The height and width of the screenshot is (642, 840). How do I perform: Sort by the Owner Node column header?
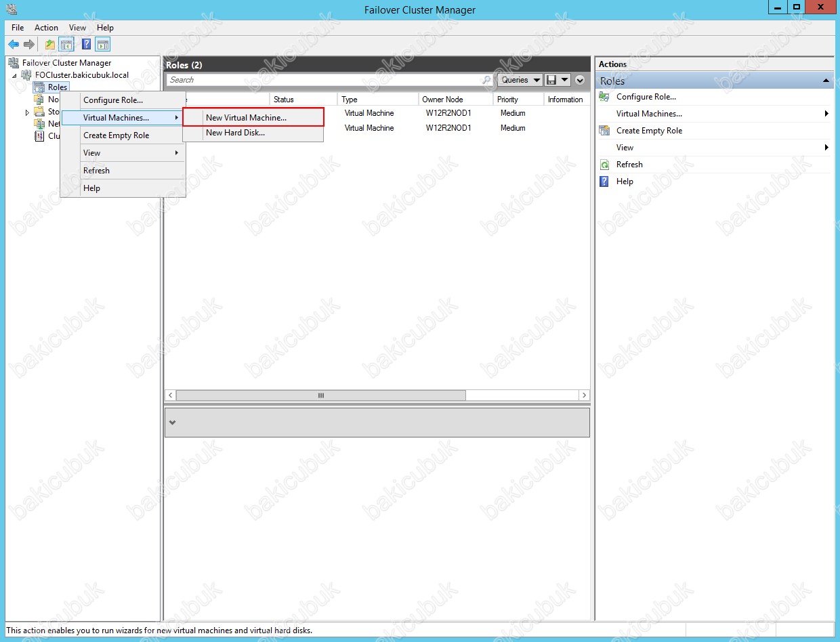pyautogui.click(x=455, y=100)
